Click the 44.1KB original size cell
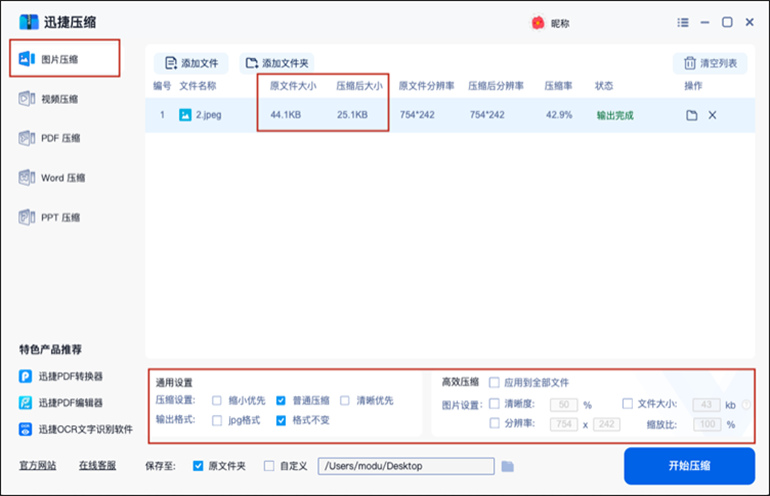The image size is (770, 496). [285, 115]
